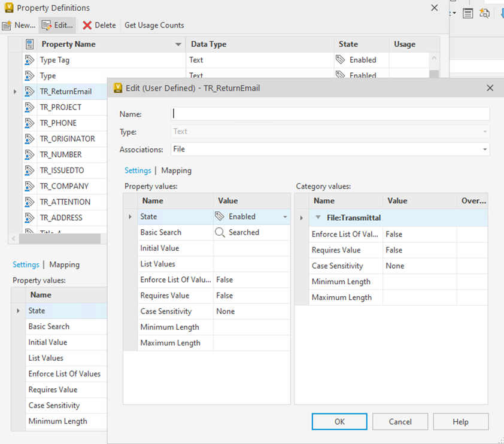Click Get Usage Counts
504x444 pixels.
[x=154, y=25]
